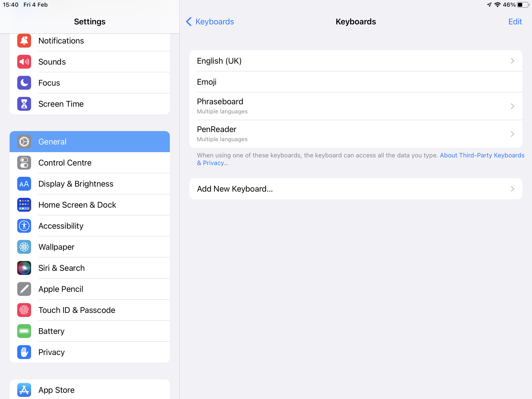
Task: Tap the Apple Pencil icon
Action: point(24,289)
